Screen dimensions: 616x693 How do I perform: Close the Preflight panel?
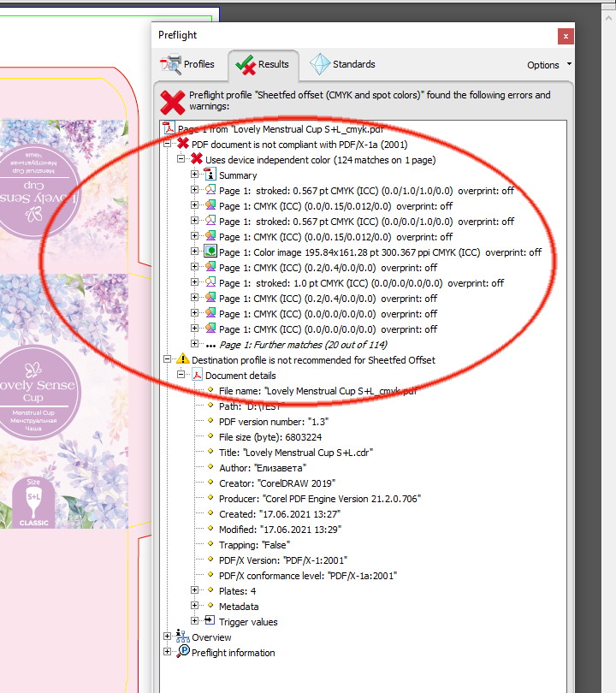tap(566, 37)
